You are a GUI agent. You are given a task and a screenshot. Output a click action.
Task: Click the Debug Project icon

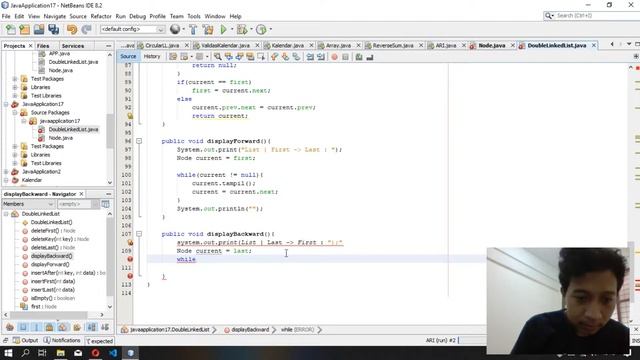242,29
